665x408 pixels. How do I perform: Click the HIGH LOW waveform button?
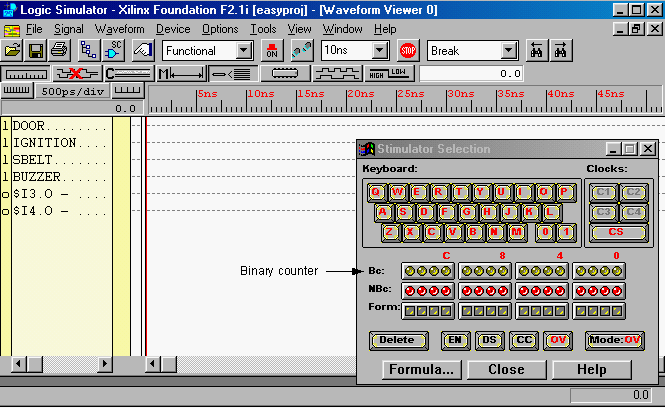(x=389, y=73)
